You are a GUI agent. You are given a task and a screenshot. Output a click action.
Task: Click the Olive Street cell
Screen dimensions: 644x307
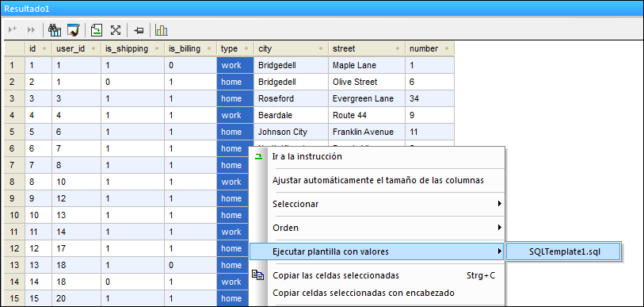point(366,82)
